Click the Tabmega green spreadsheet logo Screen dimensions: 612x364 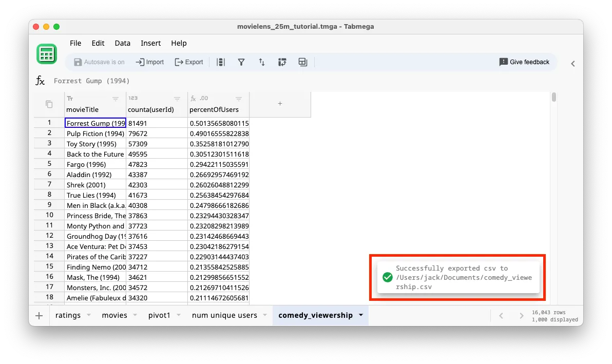[47, 54]
